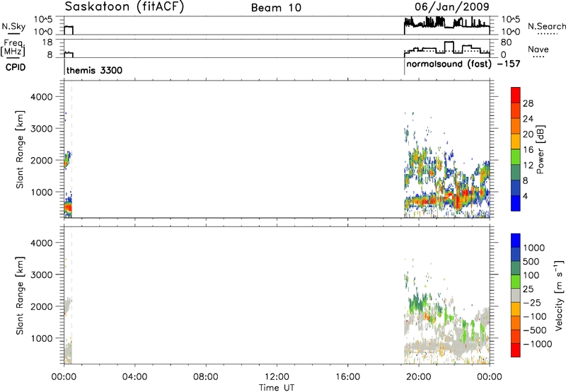Click the '28' Power colorbar tick label

click(528, 103)
